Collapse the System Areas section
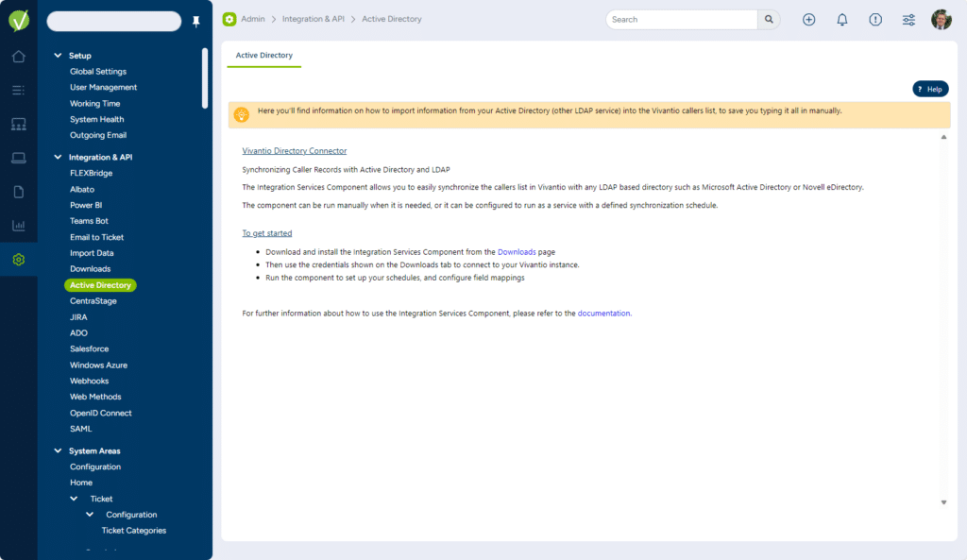 (x=59, y=450)
